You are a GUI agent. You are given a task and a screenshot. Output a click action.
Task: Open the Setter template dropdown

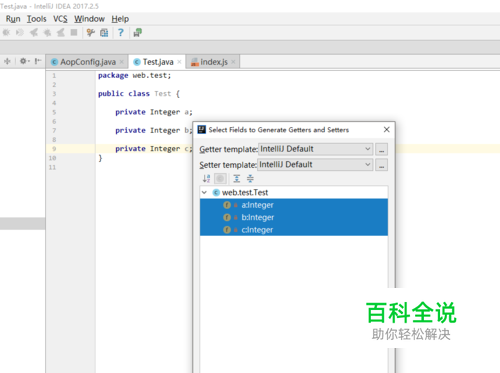tap(315, 165)
